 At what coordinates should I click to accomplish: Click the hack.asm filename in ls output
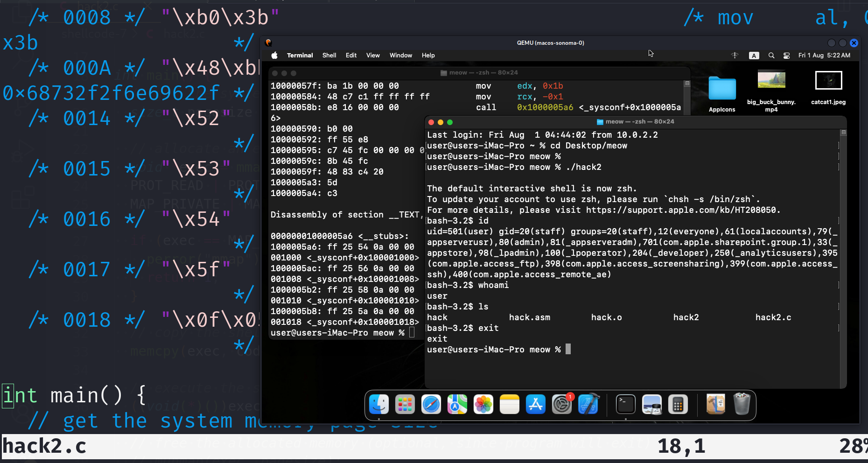[529, 317]
